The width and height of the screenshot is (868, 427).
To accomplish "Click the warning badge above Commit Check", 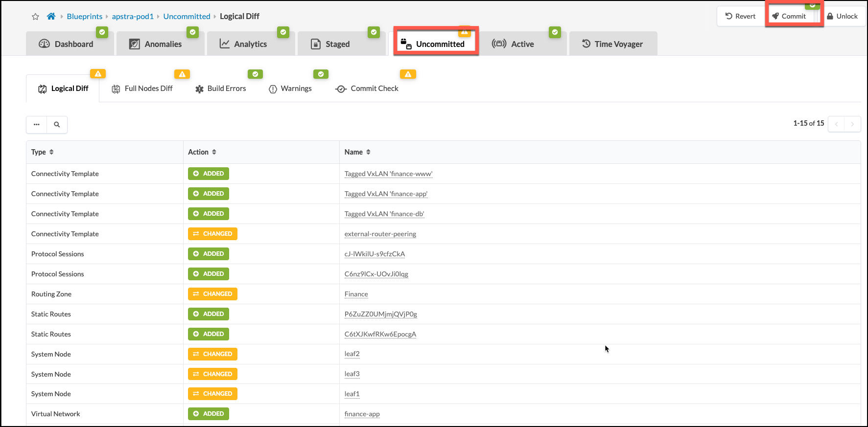I will (408, 74).
